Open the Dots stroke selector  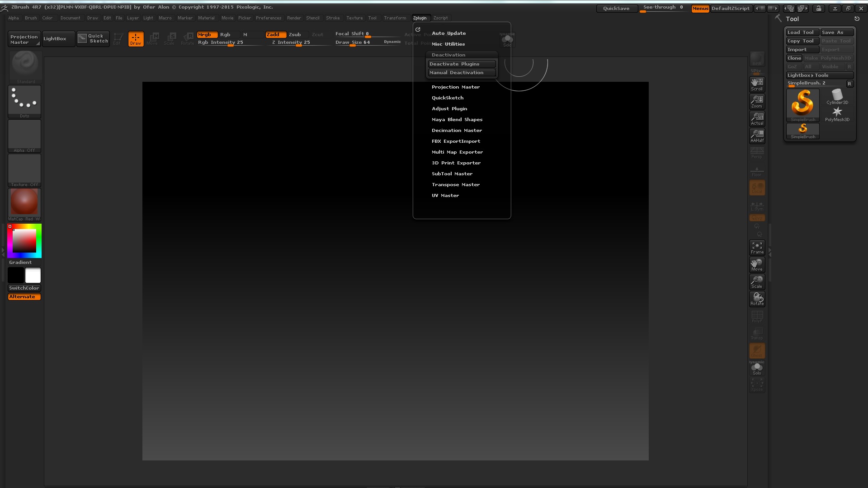24,102
